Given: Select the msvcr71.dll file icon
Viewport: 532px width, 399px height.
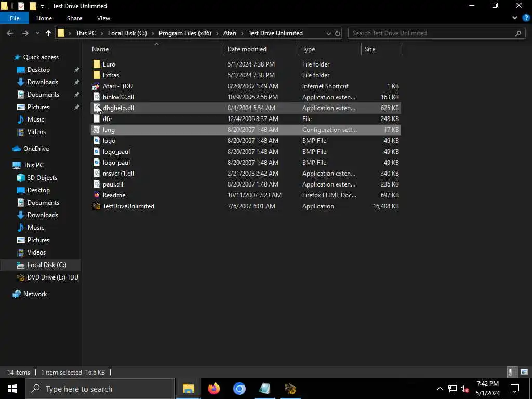Looking at the screenshot, I should [x=97, y=174].
